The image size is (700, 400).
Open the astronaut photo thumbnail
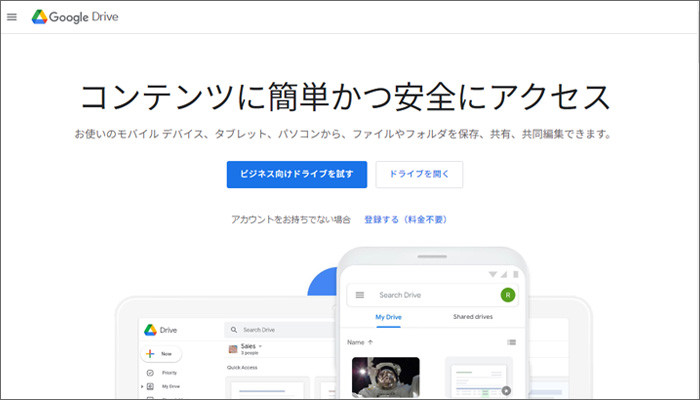(x=386, y=377)
